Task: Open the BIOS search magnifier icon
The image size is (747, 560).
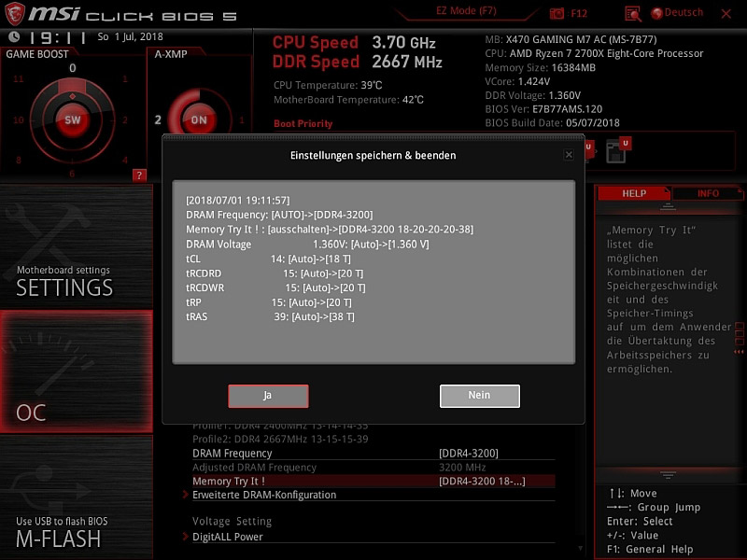Action: click(x=633, y=13)
